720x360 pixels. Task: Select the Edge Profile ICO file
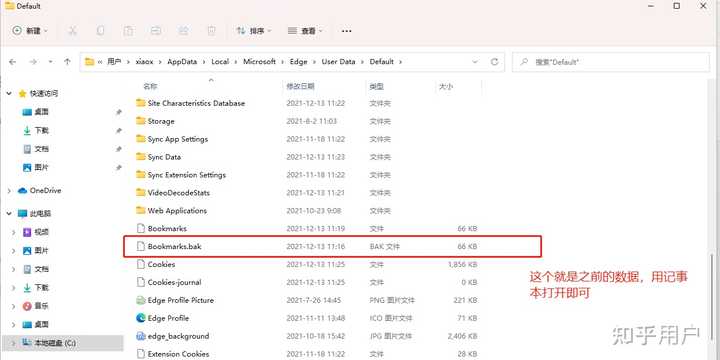pos(168,318)
